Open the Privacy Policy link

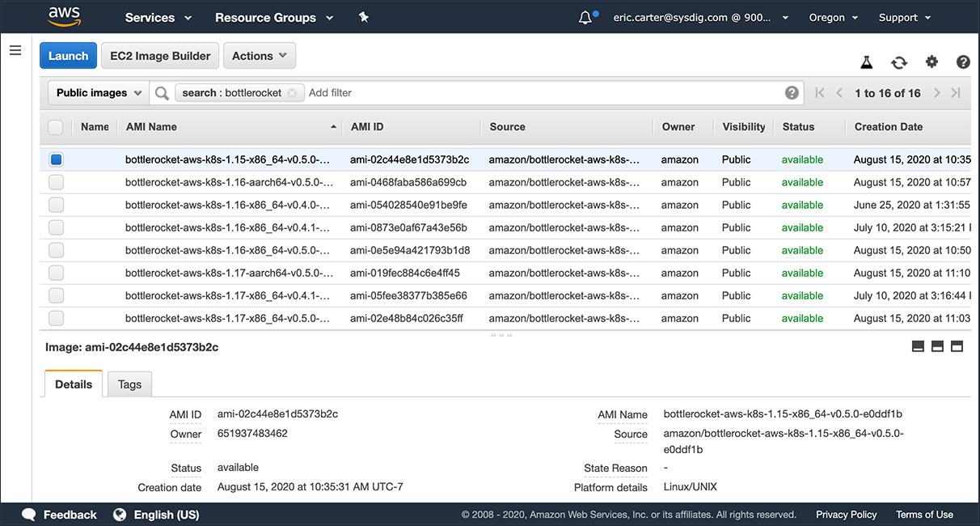pyautogui.click(x=846, y=515)
